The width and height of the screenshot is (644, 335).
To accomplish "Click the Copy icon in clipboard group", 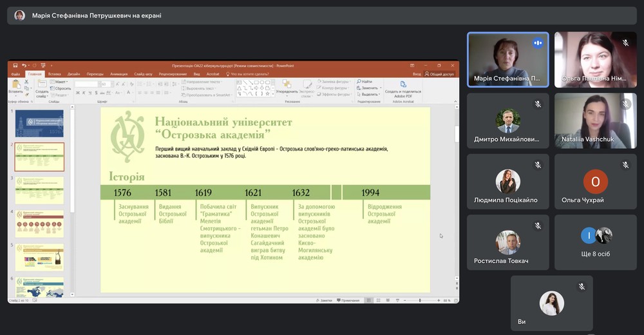I will tap(26, 88).
